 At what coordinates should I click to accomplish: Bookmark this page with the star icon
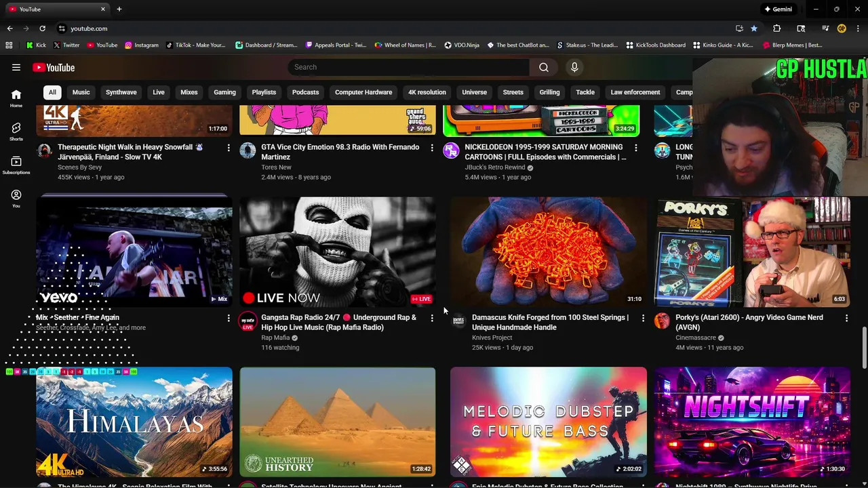click(754, 28)
